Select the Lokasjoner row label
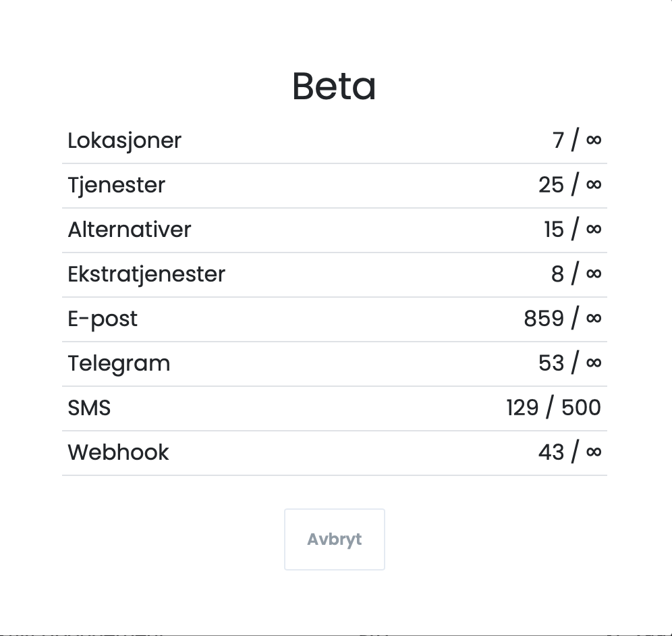The image size is (672, 636). (125, 140)
